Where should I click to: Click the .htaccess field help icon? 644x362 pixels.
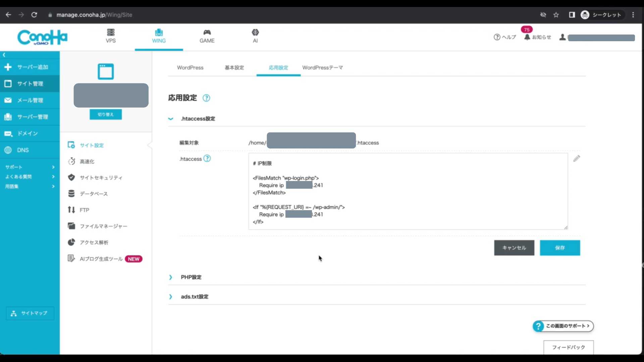coord(207,159)
